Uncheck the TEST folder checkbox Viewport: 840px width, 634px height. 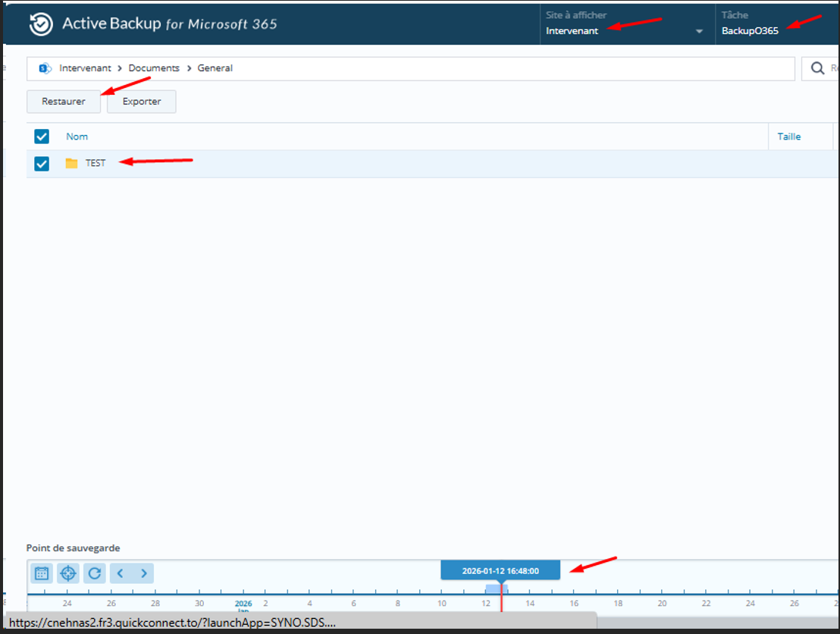click(x=41, y=163)
